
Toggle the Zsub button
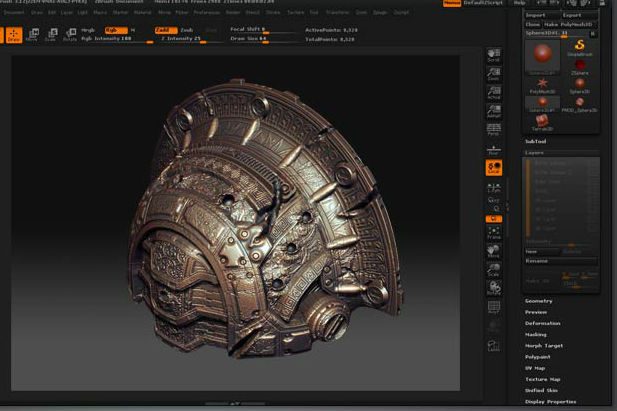click(187, 30)
